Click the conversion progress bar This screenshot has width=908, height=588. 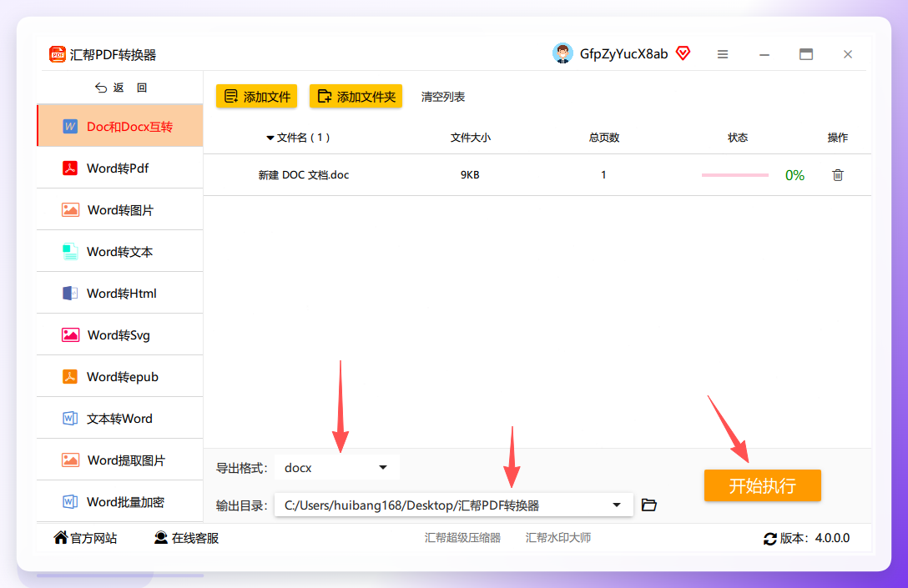click(735, 175)
